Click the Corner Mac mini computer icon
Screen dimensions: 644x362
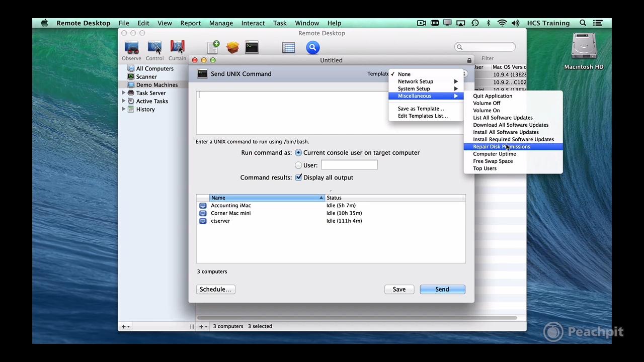[203, 213]
